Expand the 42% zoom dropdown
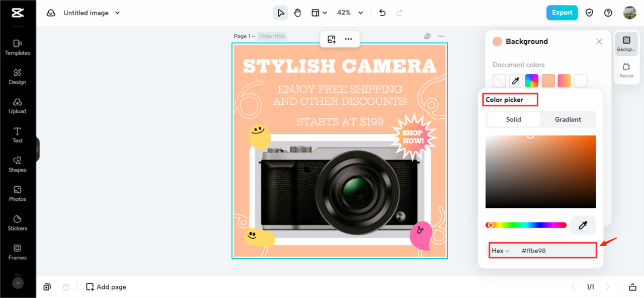This screenshot has width=644, height=298. tap(360, 13)
